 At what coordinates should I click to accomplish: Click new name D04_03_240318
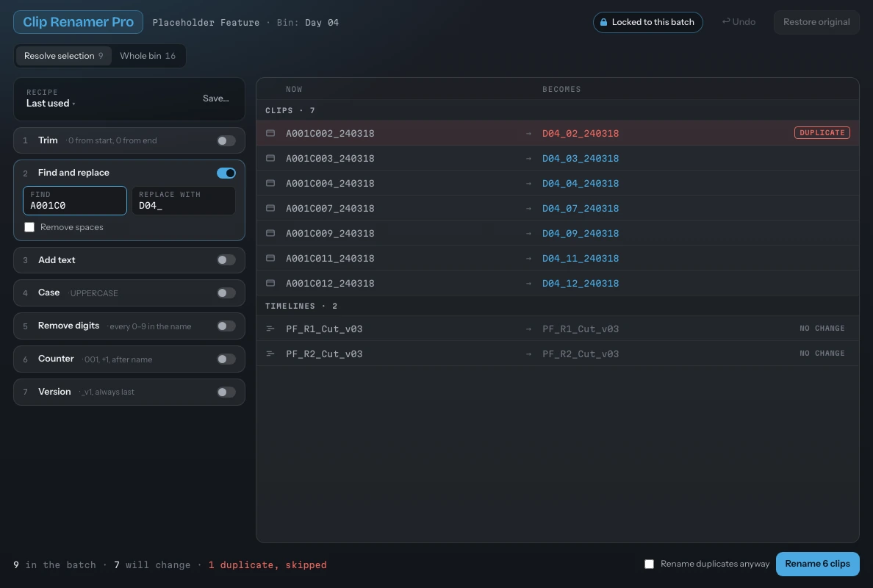[580, 158]
